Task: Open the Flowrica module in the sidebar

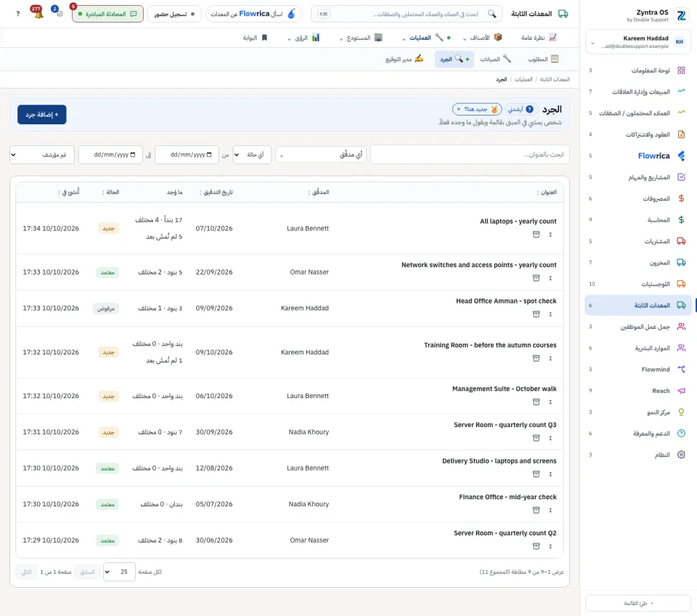Action: click(x=638, y=155)
